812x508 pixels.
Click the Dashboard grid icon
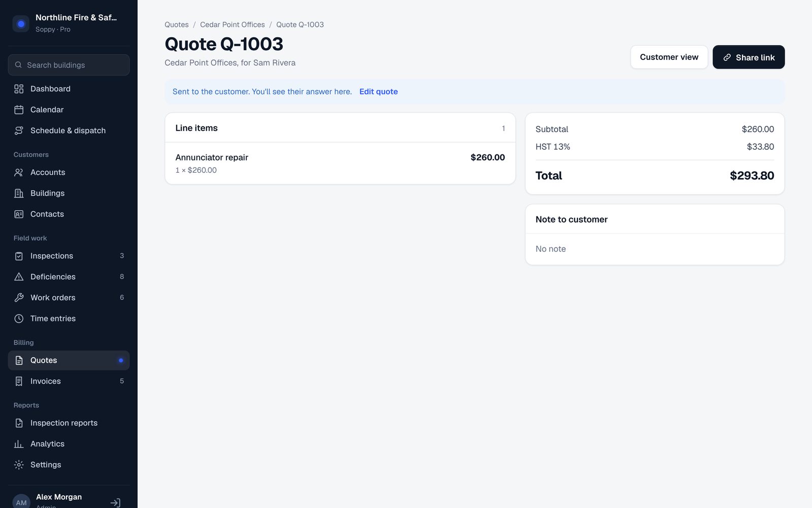[19, 89]
